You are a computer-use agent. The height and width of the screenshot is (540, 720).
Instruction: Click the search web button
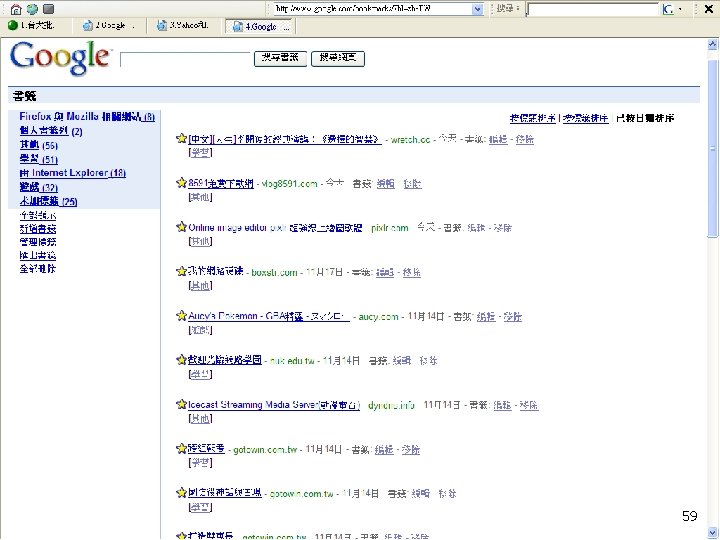pos(338,58)
